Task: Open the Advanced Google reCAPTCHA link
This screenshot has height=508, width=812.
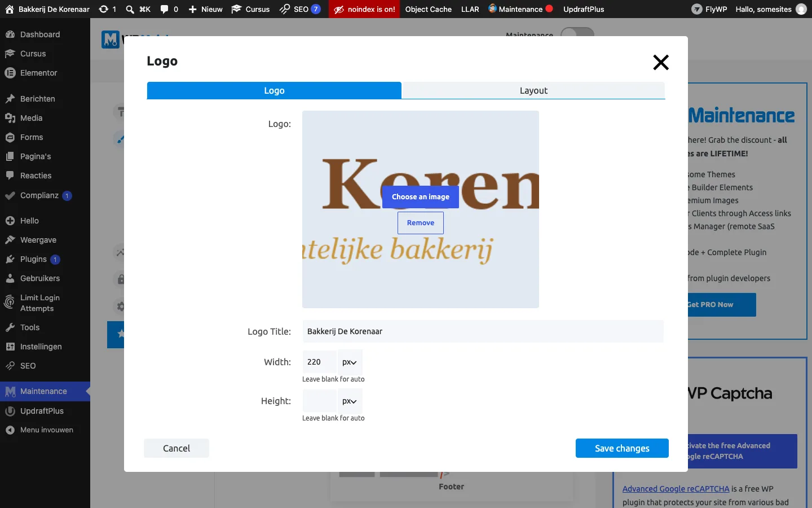Action: (676, 489)
